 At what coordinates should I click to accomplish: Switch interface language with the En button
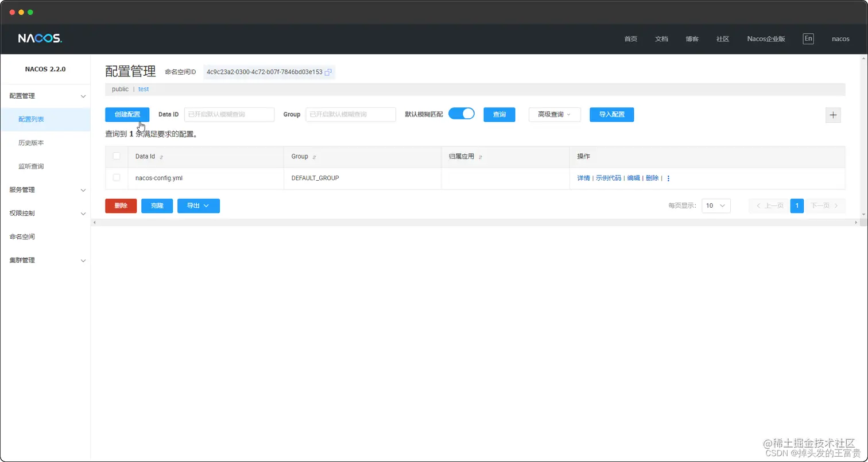(808, 38)
